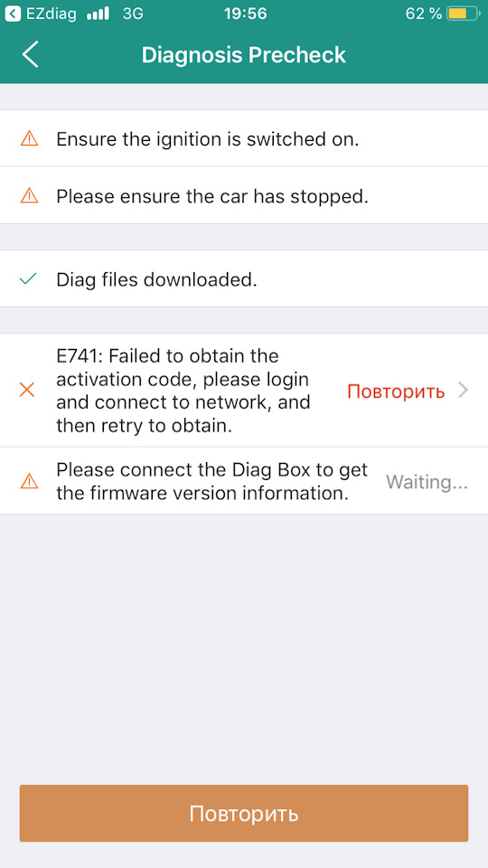Tap the E741 activation code error text

pyautogui.click(x=183, y=391)
